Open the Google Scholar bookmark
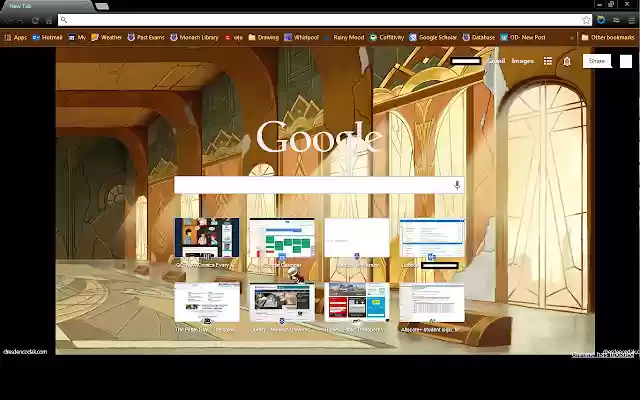Image resolution: width=640 pixels, height=400 pixels. [x=433, y=37]
